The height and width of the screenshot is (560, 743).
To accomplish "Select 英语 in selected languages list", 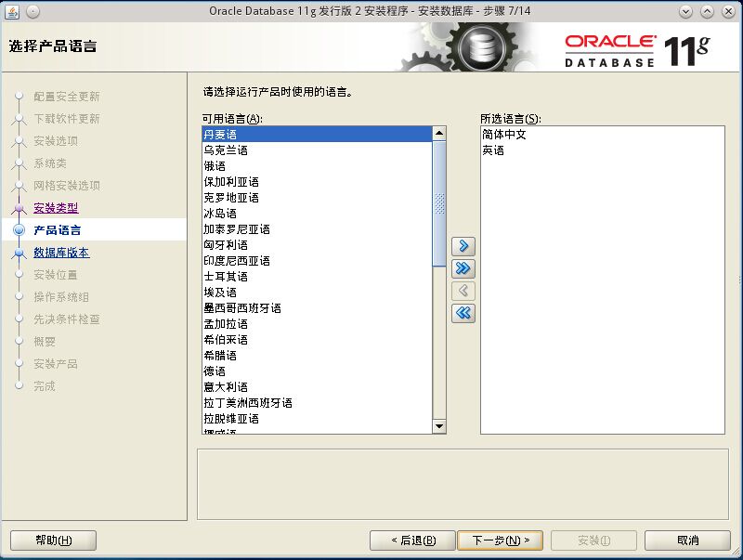I will (x=602, y=150).
